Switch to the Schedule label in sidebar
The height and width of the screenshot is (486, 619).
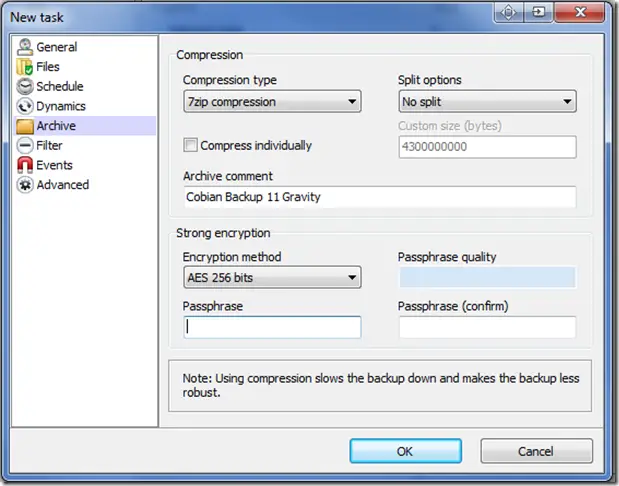point(60,86)
